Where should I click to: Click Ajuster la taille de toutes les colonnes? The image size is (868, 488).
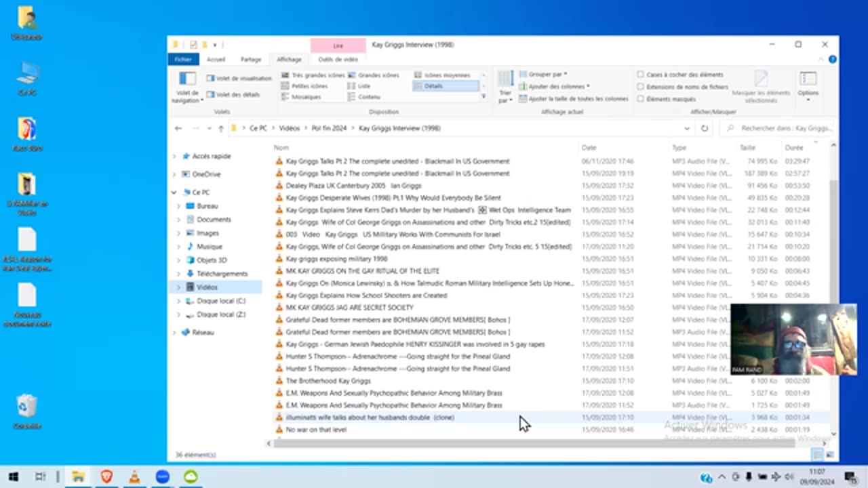(x=574, y=98)
